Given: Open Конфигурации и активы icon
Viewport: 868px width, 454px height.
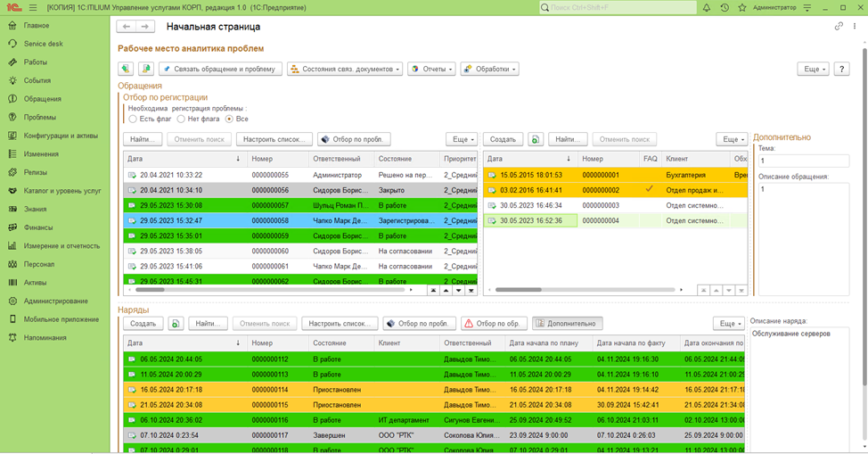Looking at the screenshot, I should [12, 136].
